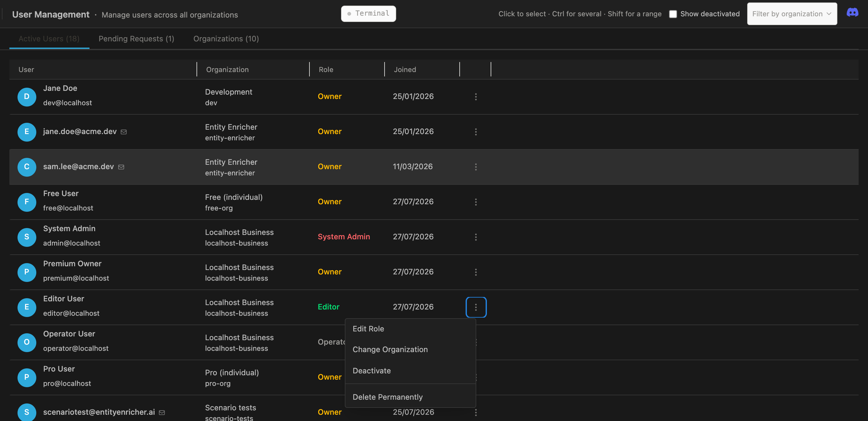Screen dimensions: 868x421
Task: Close actions menu on Editor User row
Action: (476, 307)
